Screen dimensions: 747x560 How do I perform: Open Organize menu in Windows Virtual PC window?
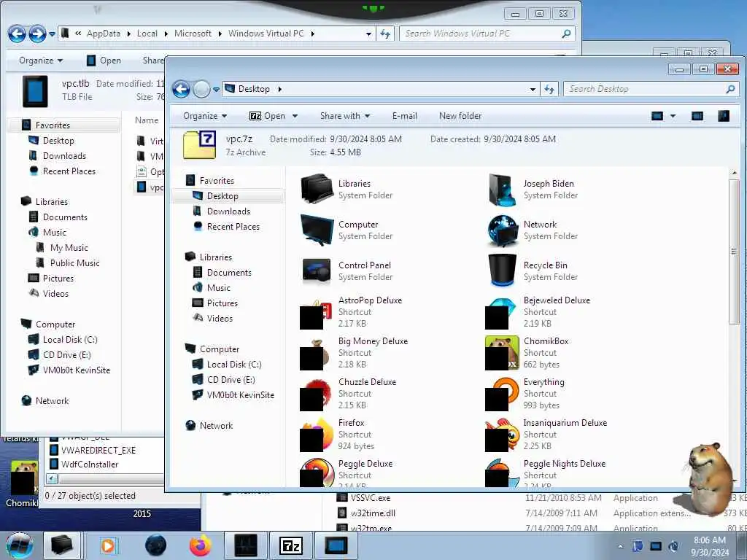pos(41,61)
